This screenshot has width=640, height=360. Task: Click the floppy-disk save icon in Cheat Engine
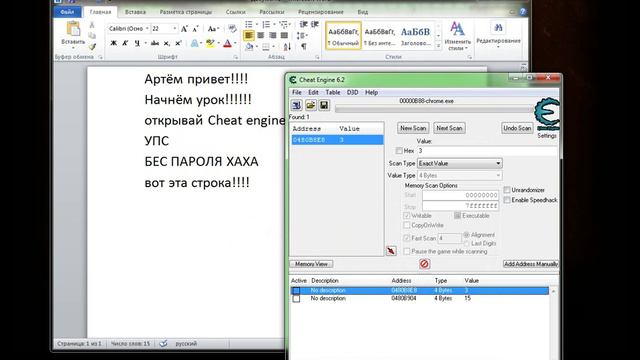coord(324,105)
